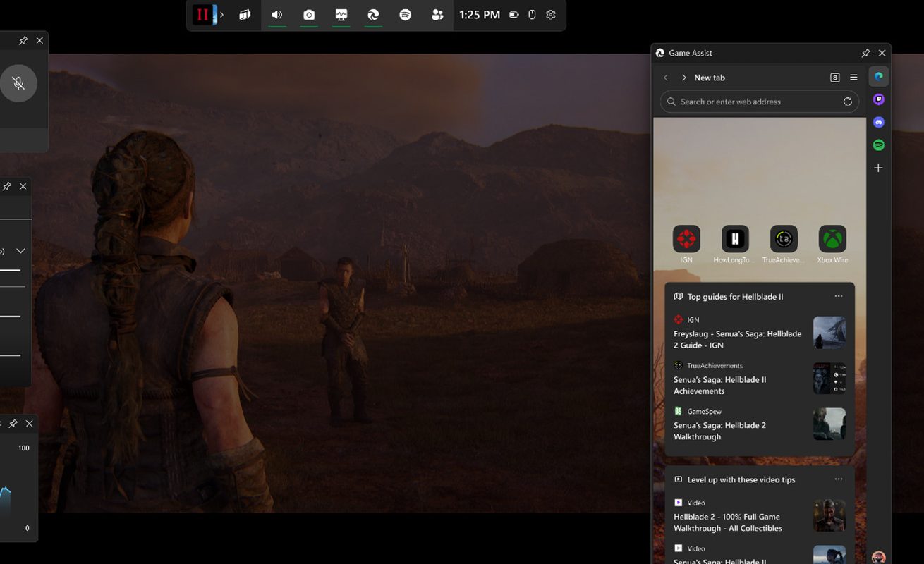The width and height of the screenshot is (924, 564).
Task: Click the GameSpew walkthrough thumbnail
Action: point(829,424)
